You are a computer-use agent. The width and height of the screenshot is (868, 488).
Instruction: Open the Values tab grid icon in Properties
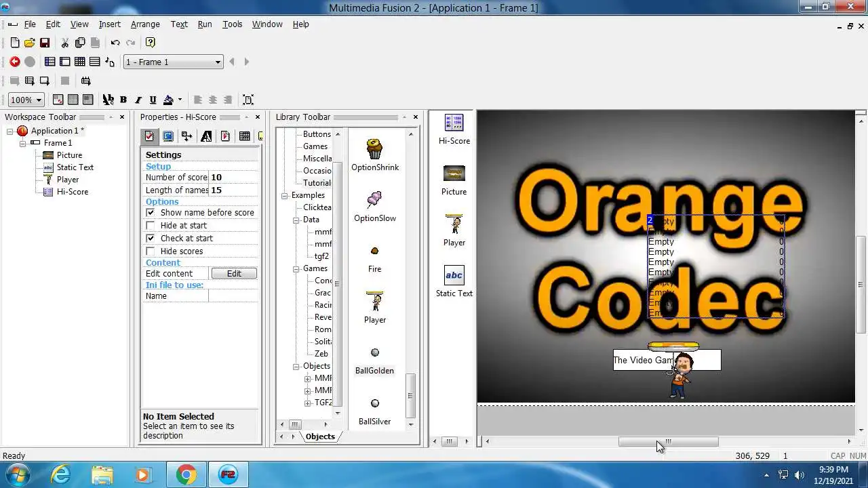(x=244, y=136)
